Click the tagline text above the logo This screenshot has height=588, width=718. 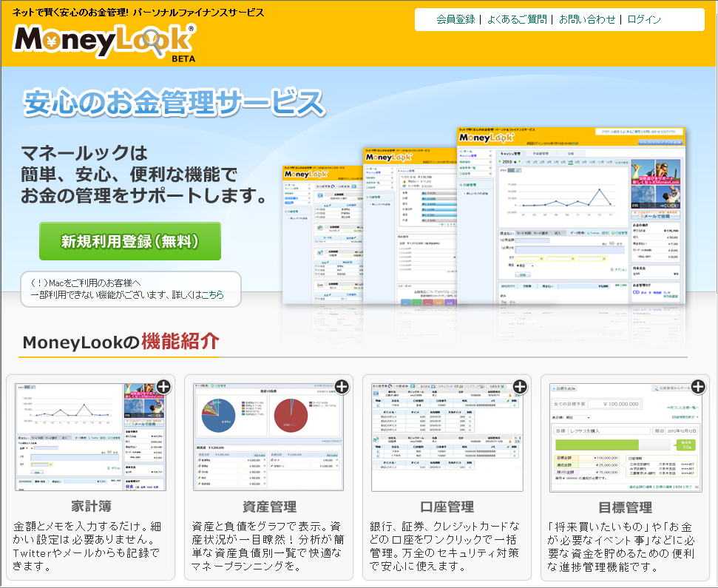(138, 13)
